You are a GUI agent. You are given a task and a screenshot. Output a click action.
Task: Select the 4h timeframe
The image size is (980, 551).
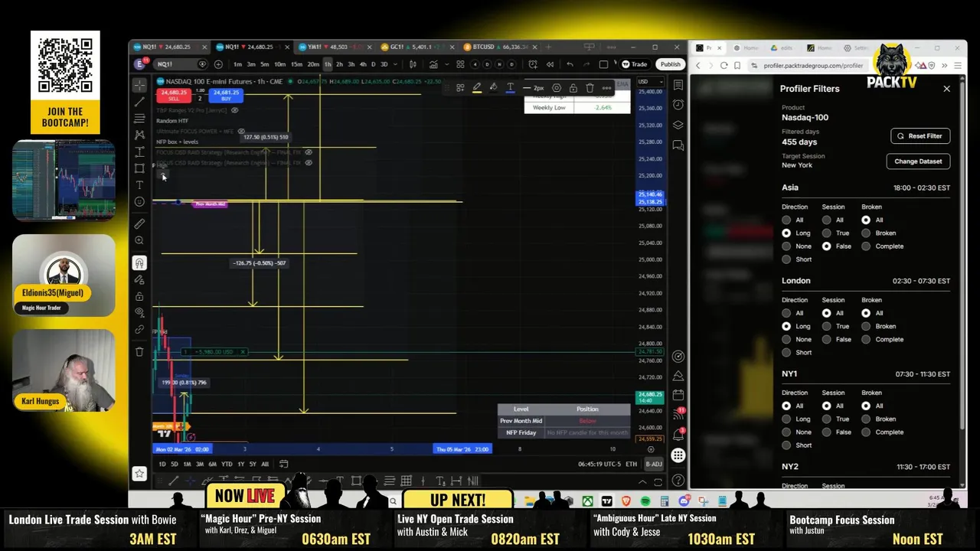(x=363, y=64)
